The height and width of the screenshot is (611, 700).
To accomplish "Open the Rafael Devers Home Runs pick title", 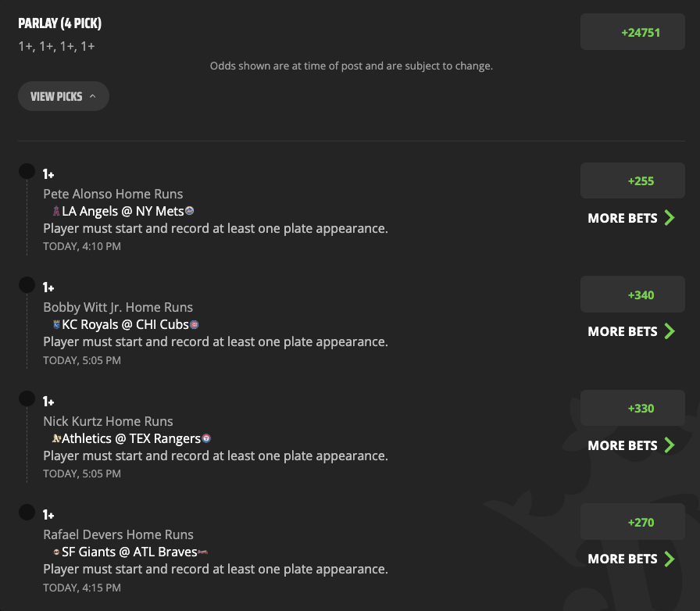I will (118, 534).
